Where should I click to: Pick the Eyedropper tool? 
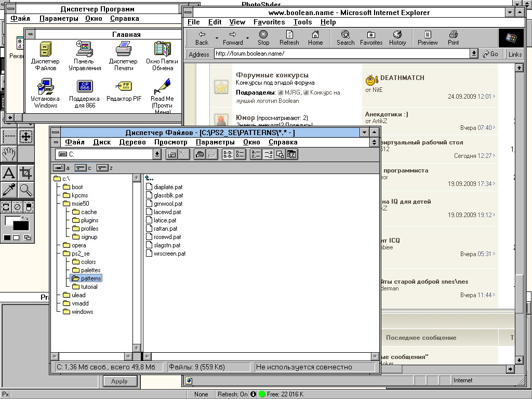[9, 190]
